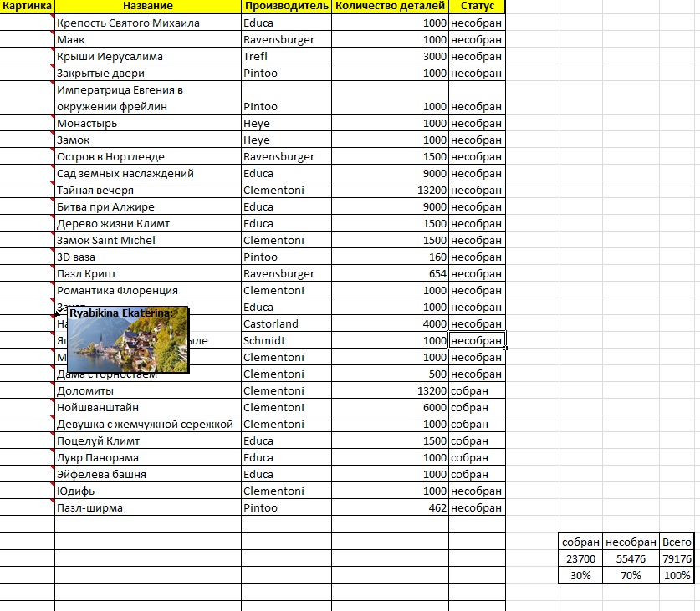Click the comment picture of the lakeside village
Image resolution: width=700 pixels, height=611 pixels.
click(x=127, y=343)
